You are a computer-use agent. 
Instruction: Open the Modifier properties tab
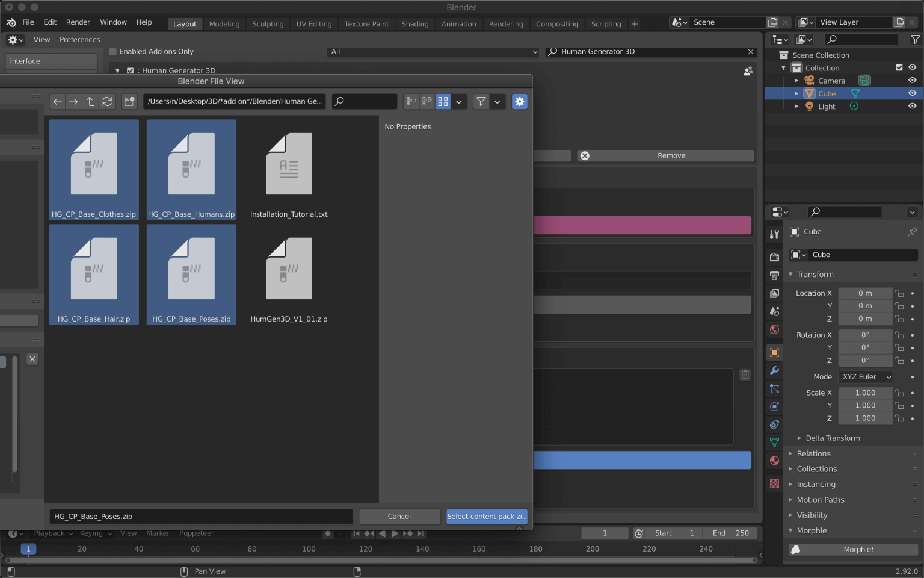774,371
